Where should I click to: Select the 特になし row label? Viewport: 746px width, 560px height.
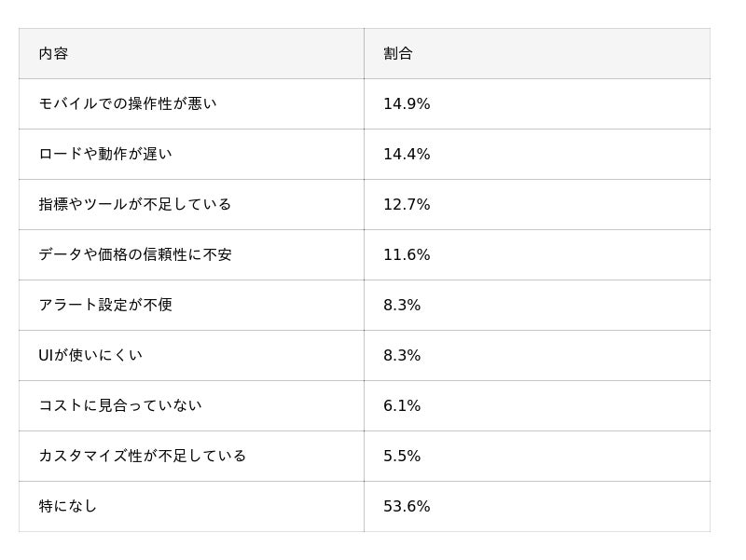tap(68, 507)
